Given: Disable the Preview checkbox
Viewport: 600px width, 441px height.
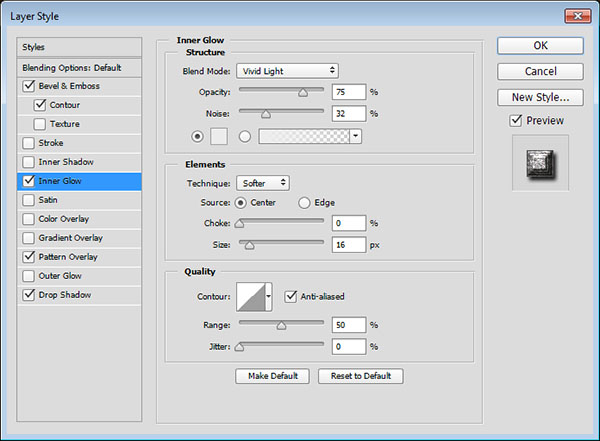Looking at the screenshot, I should coord(516,121).
